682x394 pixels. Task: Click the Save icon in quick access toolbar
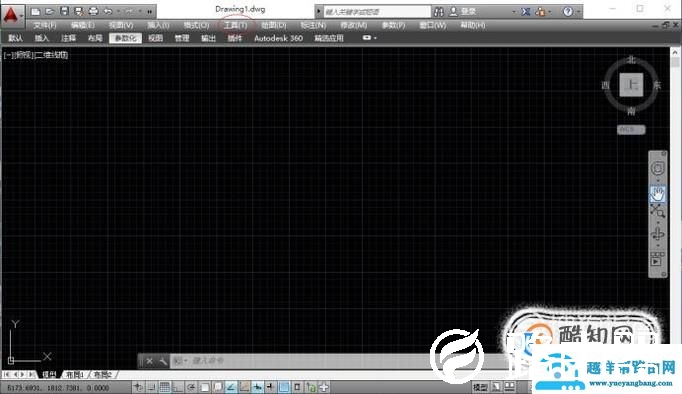[64, 11]
